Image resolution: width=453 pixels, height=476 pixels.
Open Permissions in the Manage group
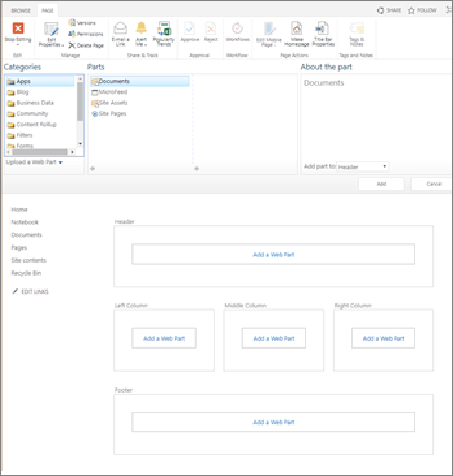(85, 34)
